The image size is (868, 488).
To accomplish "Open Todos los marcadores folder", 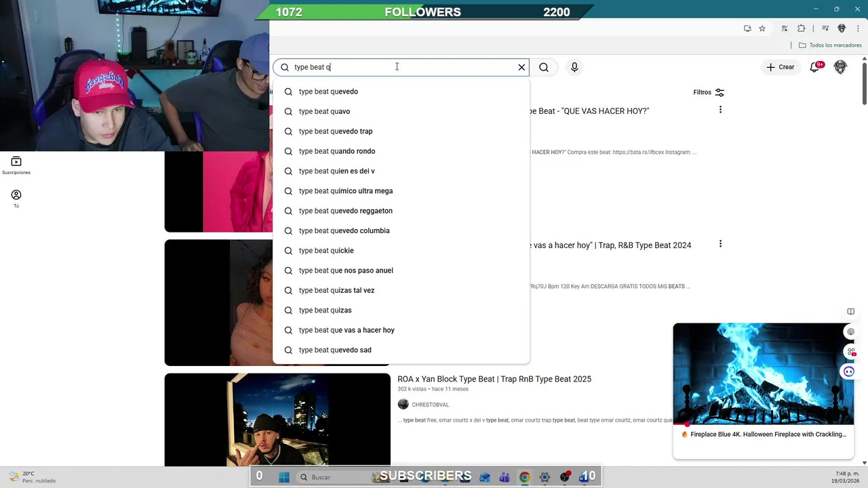I will tap(830, 45).
